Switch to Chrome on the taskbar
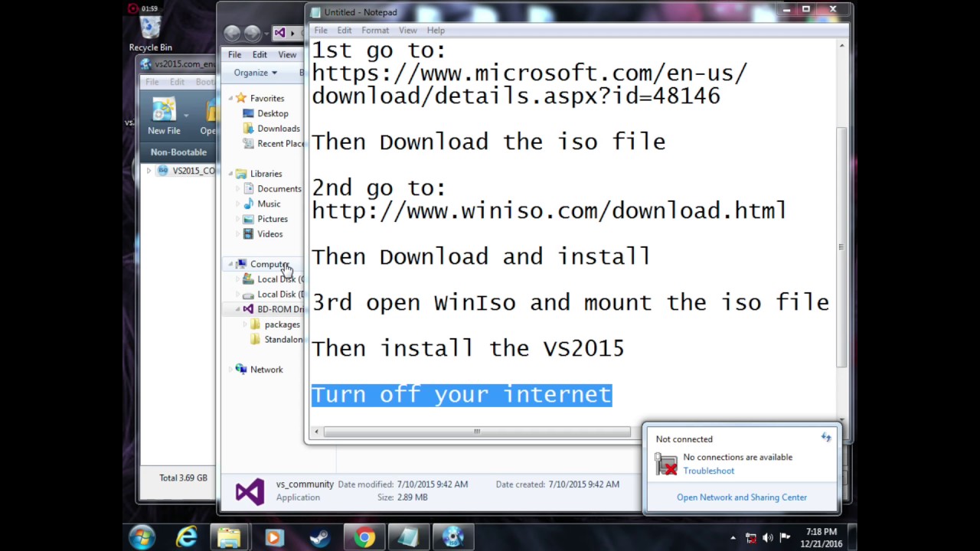The height and width of the screenshot is (551, 980). (x=364, y=537)
